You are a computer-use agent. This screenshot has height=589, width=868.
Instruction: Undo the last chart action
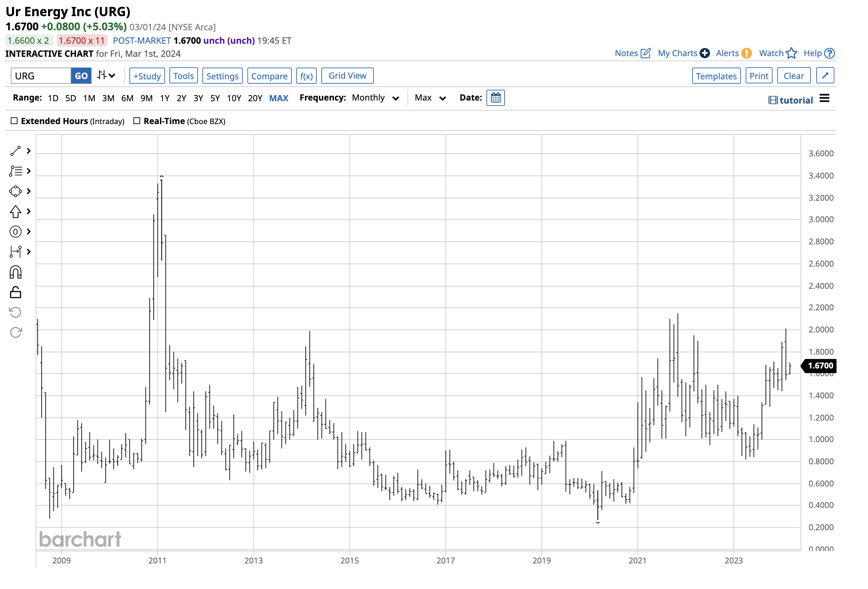click(15, 312)
